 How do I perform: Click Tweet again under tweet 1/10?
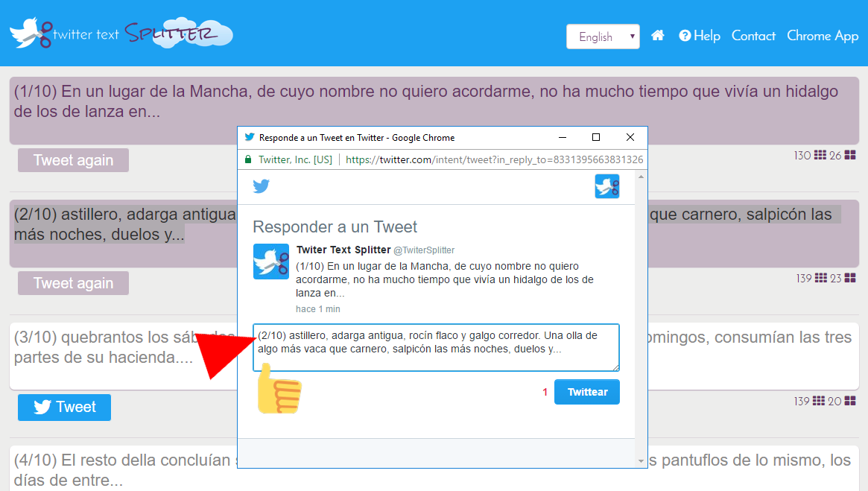click(x=73, y=160)
